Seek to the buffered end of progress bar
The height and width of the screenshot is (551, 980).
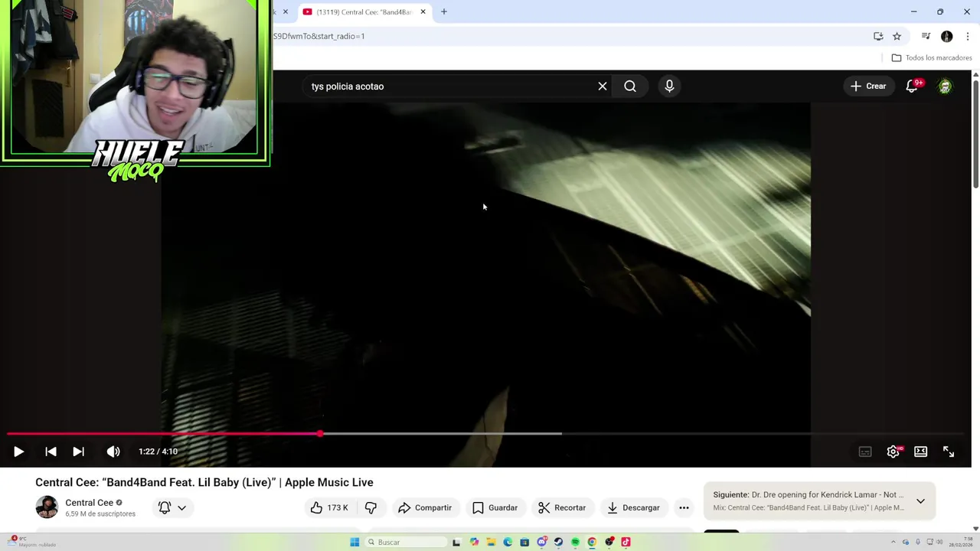point(560,434)
